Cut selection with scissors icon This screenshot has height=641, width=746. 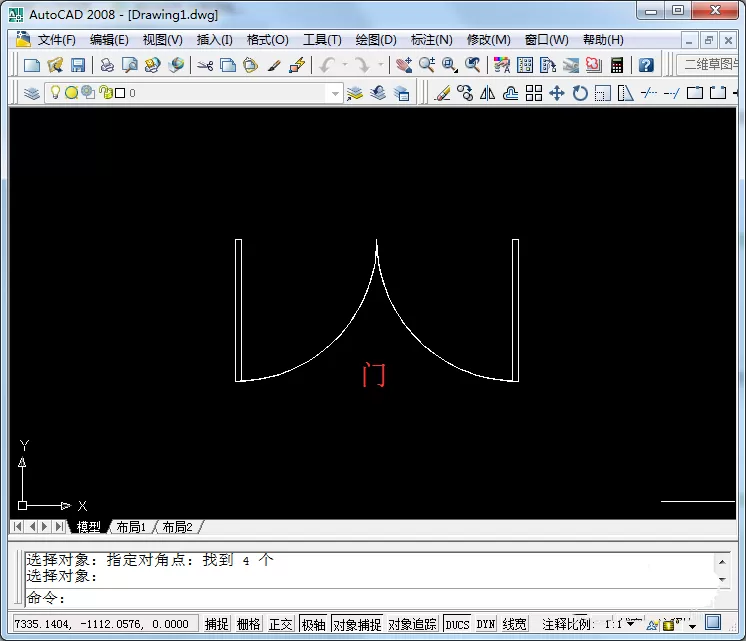[x=205, y=65]
